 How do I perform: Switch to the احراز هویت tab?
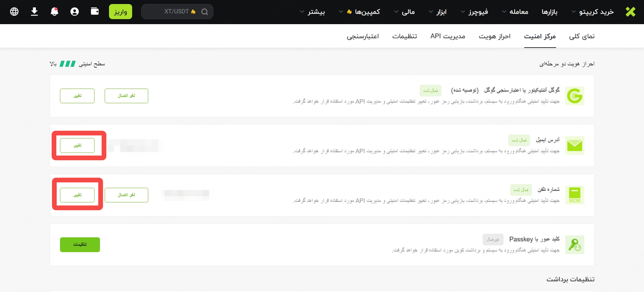[495, 36]
